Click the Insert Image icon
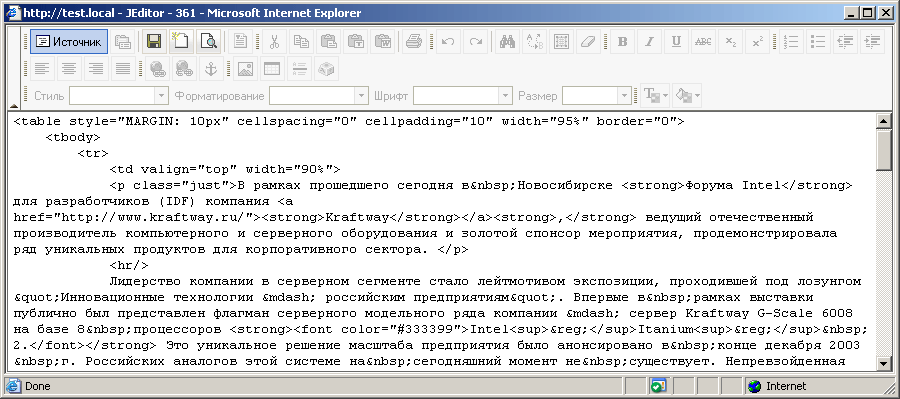 [245, 69]
